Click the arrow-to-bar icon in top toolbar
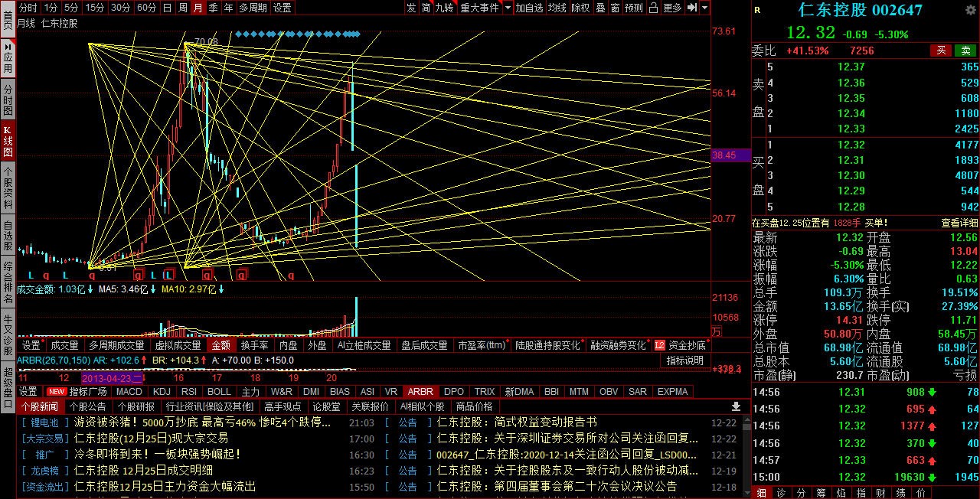This screenshot has height=499, width=980. click(x=691, y=8)
